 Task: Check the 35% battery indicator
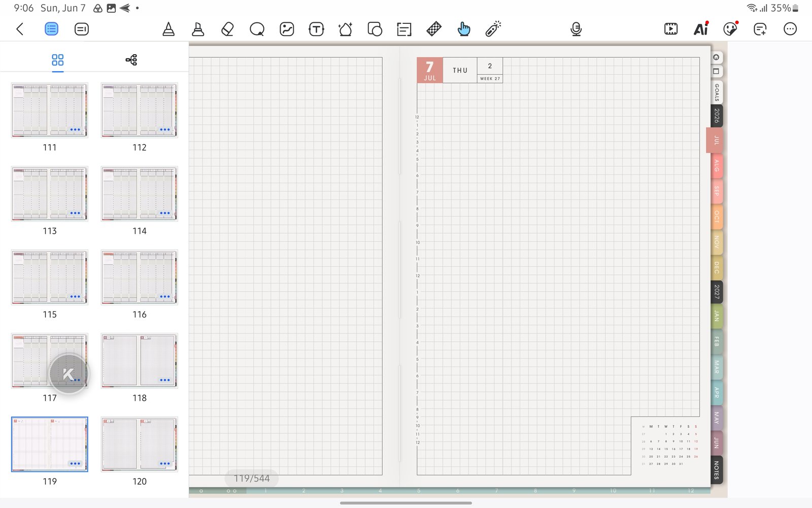(x=785, y=8)
